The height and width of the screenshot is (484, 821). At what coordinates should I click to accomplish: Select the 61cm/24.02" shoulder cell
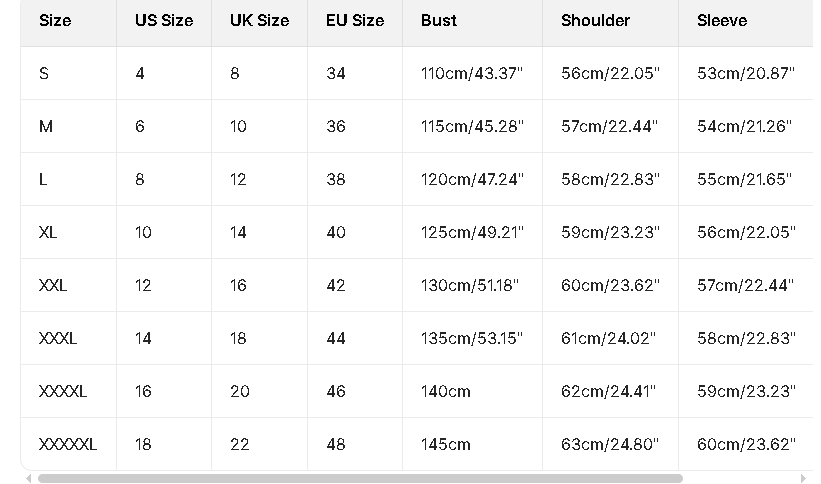[x=608, y=338]
